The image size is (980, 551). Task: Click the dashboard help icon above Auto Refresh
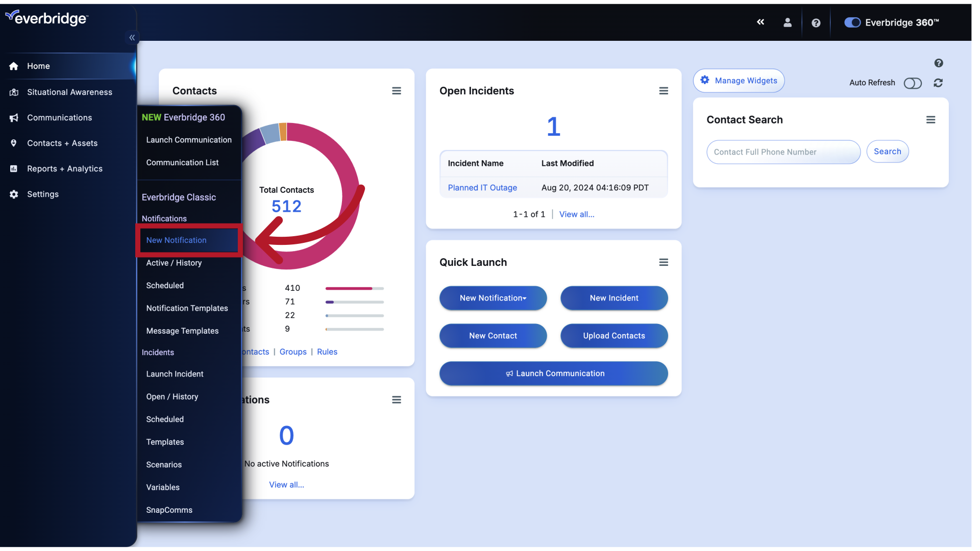(939, 63)
